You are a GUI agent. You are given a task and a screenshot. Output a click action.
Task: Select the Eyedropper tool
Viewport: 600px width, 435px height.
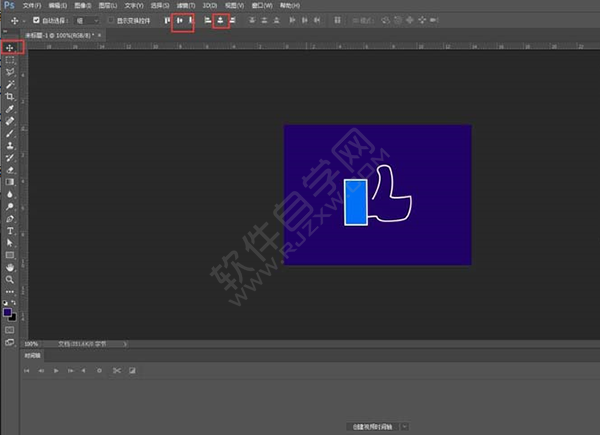pos(10,108)
